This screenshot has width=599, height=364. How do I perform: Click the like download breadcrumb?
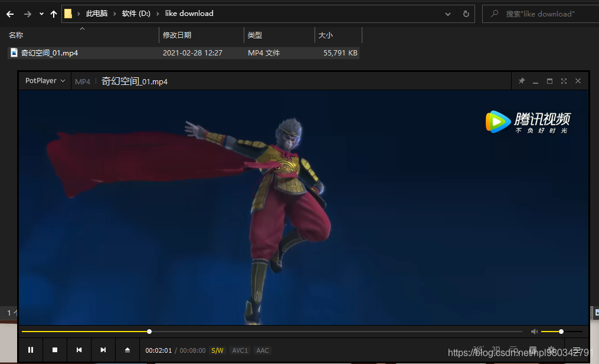tap(189, 14)
